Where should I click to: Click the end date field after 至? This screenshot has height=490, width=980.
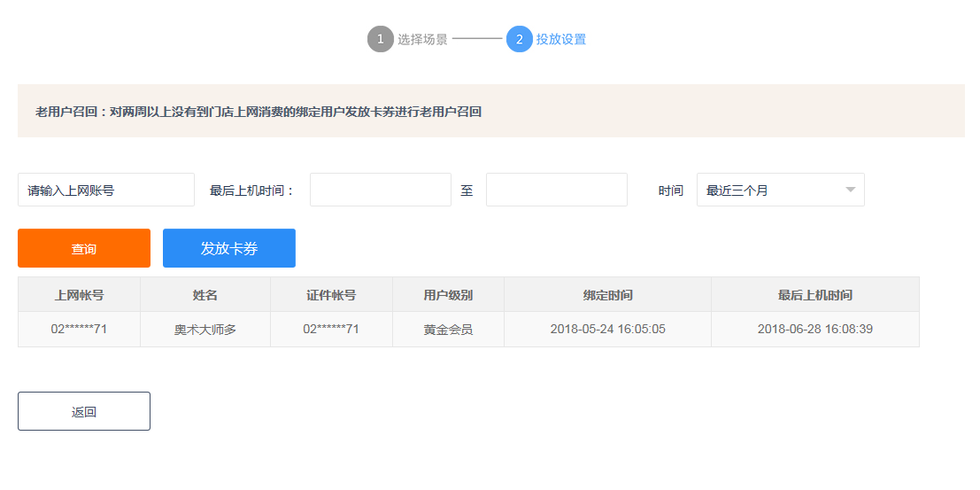[557, 190]
